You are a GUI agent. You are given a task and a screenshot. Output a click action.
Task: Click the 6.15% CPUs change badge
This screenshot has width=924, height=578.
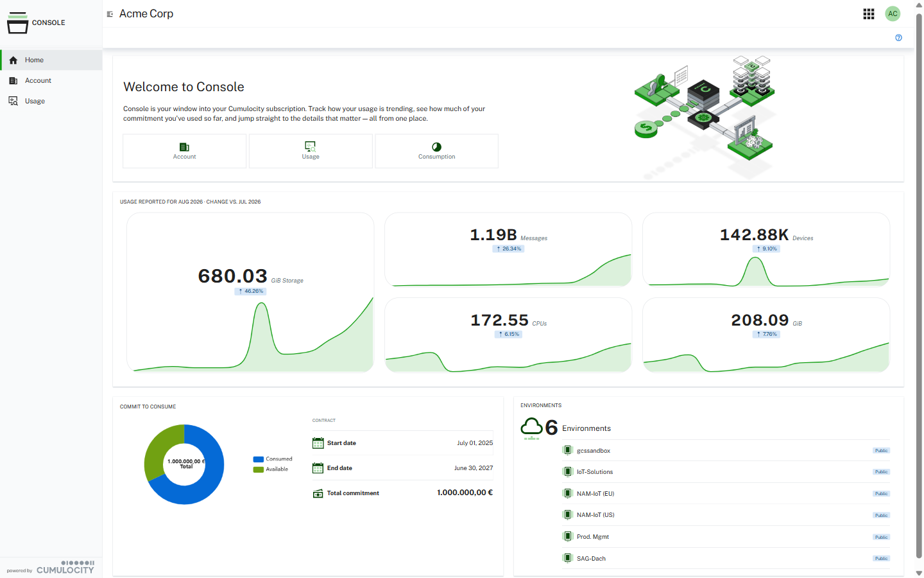point(508,334)
